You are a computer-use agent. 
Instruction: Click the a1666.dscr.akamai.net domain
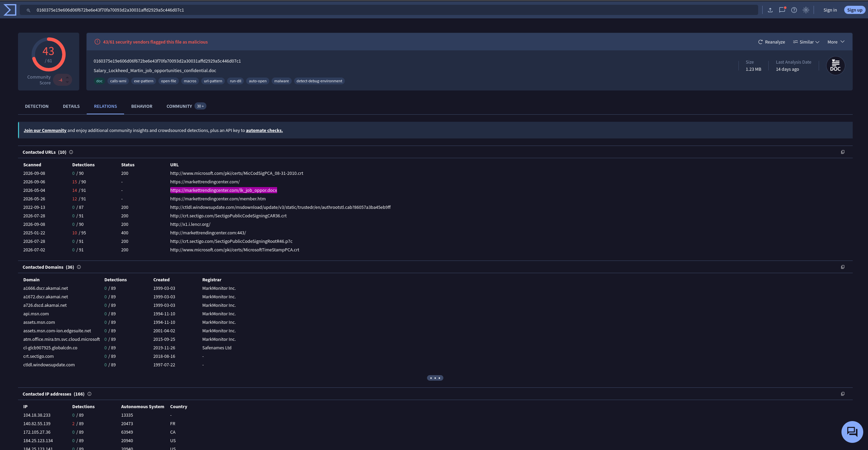pos(46,288)
